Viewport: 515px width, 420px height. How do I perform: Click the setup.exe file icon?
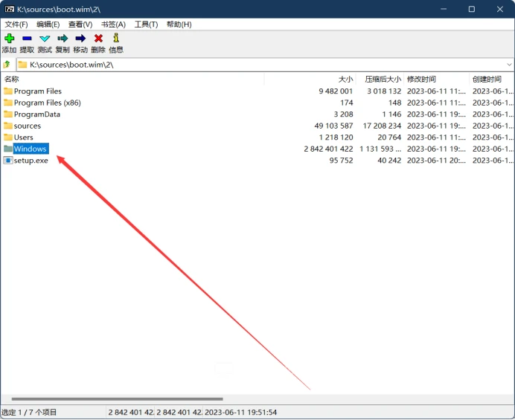(8, 160)
